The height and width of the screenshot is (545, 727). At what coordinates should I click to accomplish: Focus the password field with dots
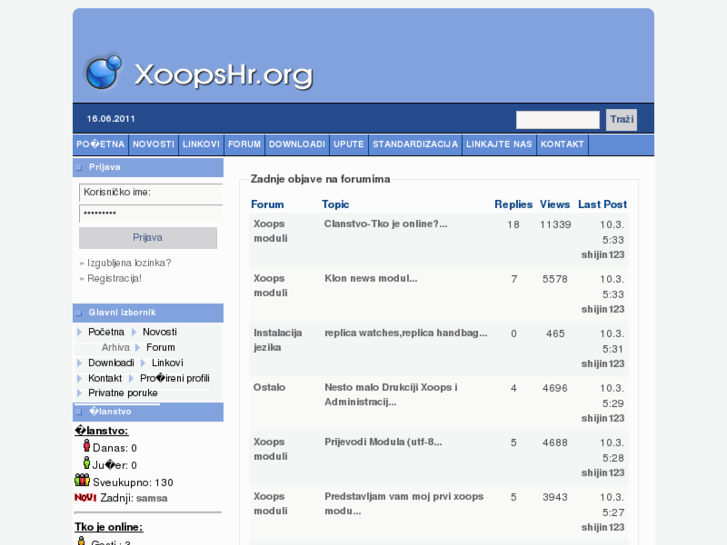pyautogui.click(x=151, y=214)
